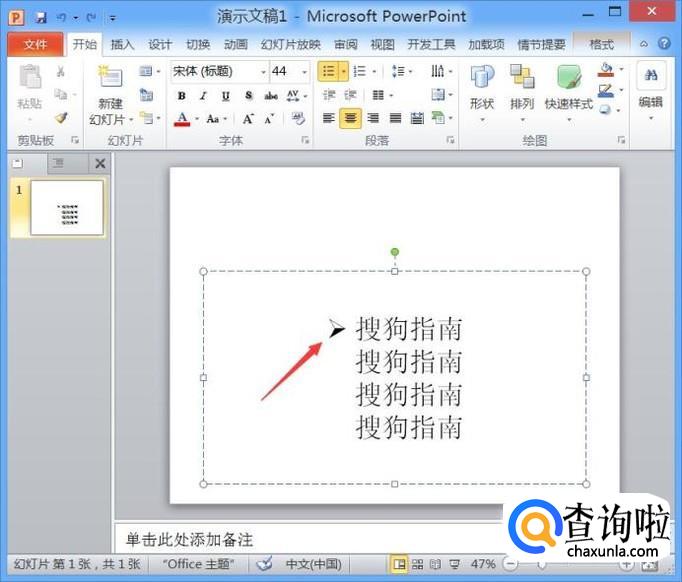Image resolution: width=682 pixels, height=582 pixels.
Task: Switch to Slide Sorter view
Action: 418,565
